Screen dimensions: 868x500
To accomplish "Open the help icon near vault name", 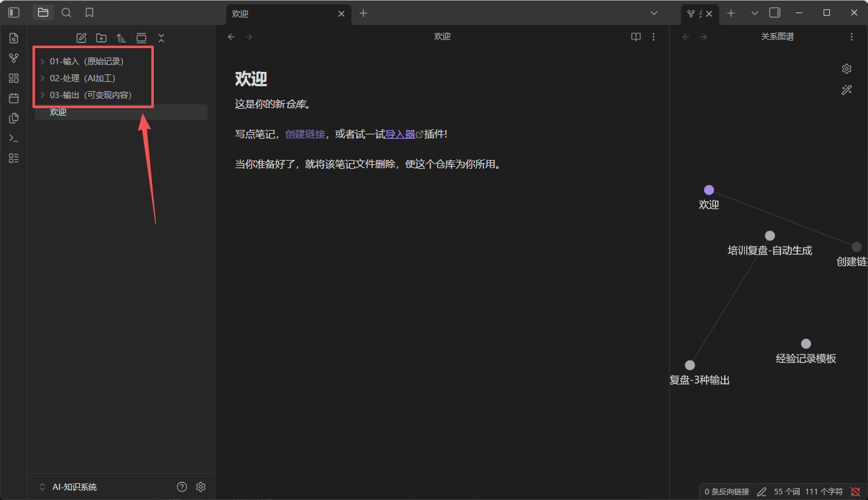I will [x=182, y=487].
